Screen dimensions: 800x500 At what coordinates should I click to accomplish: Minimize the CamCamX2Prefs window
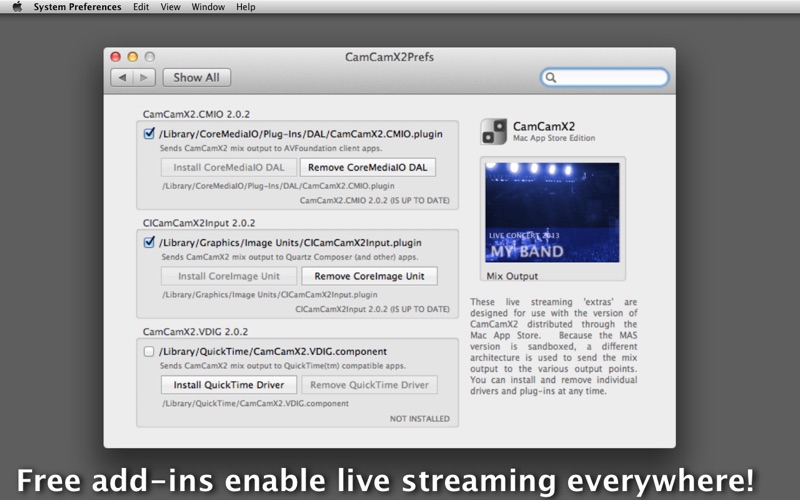coord(132,57)
